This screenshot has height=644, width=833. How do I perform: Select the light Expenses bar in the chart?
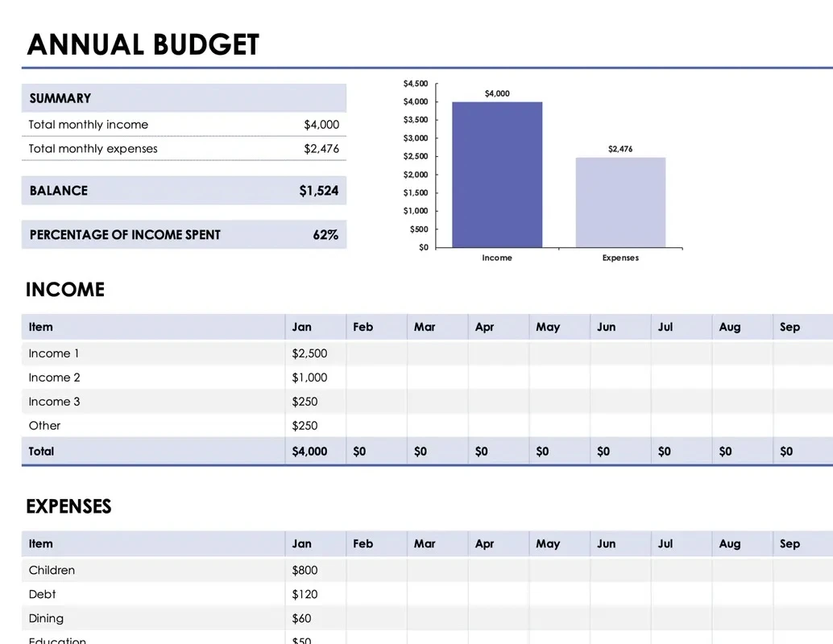[x=620, y=201]
